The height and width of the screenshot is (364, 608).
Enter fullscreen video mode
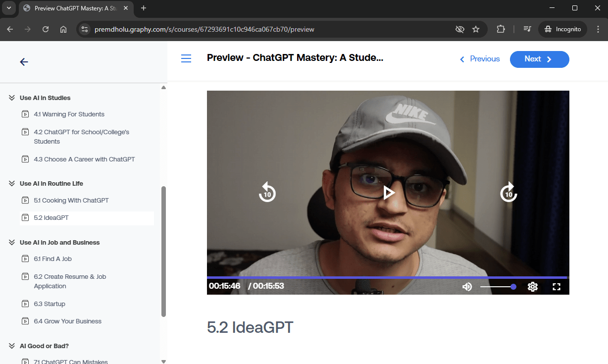pyautogui.click(x=557, y=287)
